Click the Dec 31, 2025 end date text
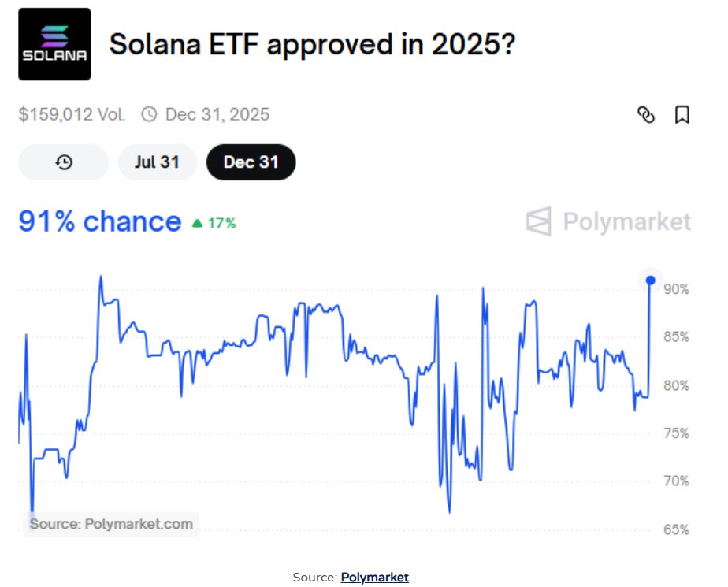This screenshot has width=728, height=587. pos(217,114)
